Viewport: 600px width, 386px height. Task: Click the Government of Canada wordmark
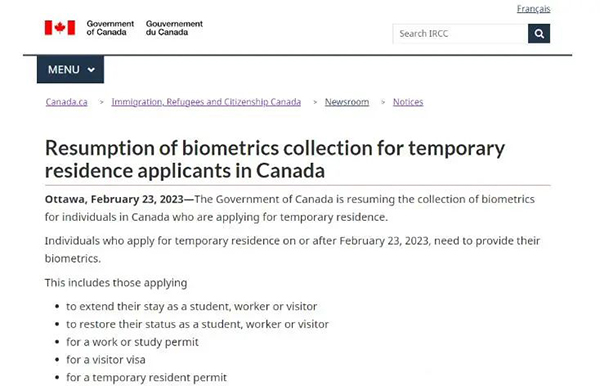pos(110,28)
